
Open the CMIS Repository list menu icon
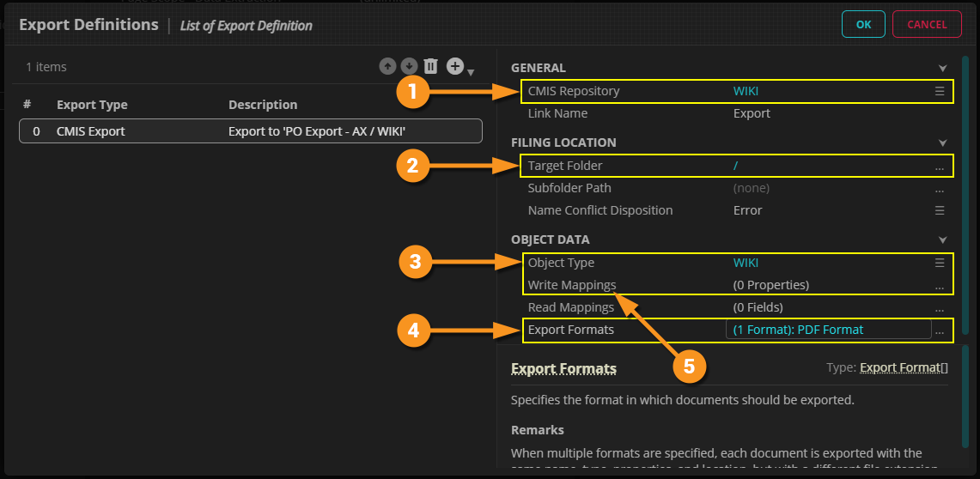click(x=940, y=91)
